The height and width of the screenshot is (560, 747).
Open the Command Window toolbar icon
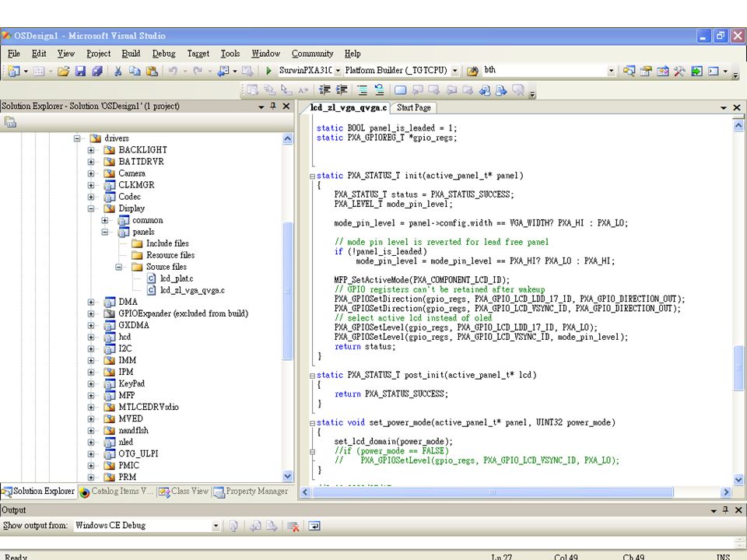click(714, 72)
